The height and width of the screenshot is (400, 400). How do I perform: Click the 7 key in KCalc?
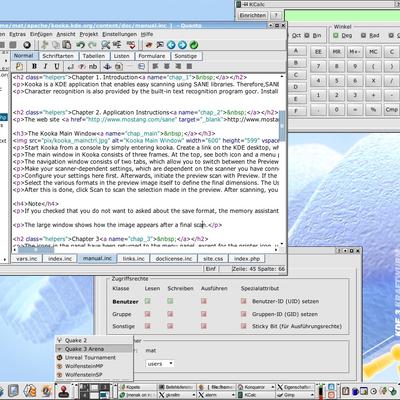pos(318,66)
